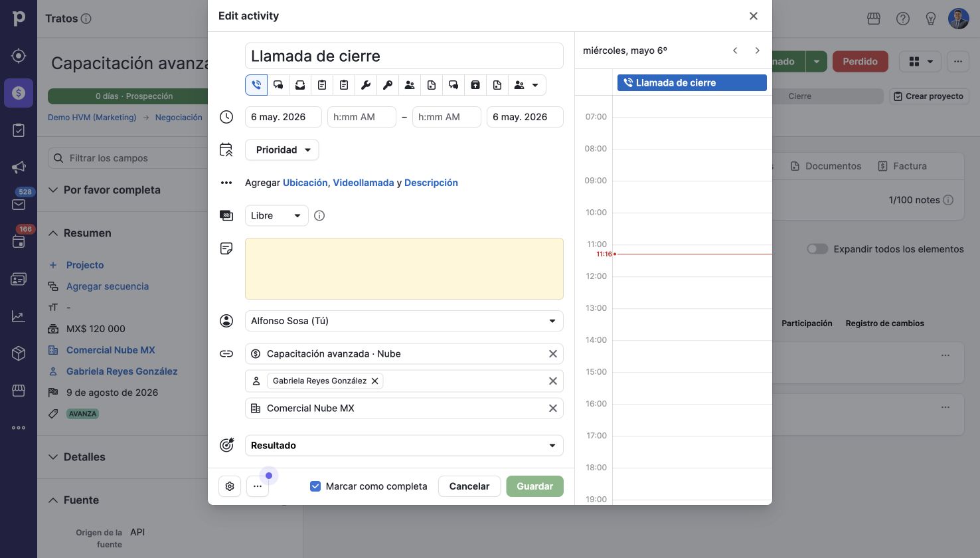Open Campaigns megaphone icon in sidebar
980x558 pixels.
pyautogui.click(x=19, y=167)
